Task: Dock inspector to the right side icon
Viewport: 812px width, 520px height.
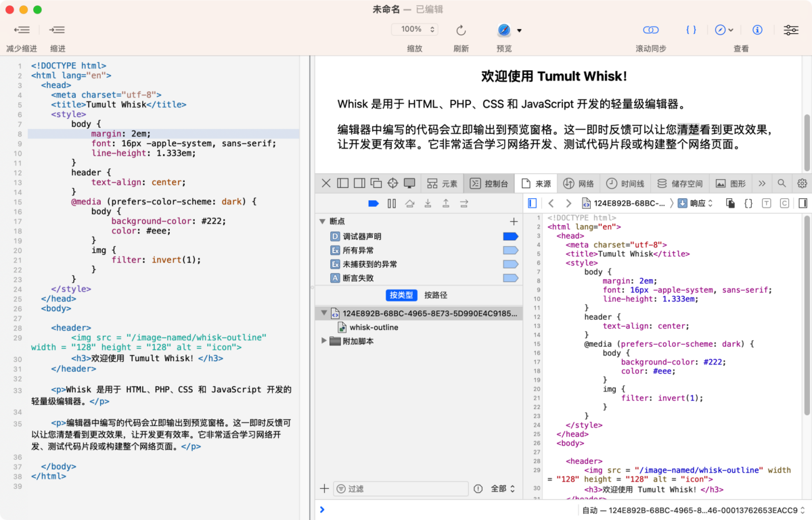Action: coord(359,183)
